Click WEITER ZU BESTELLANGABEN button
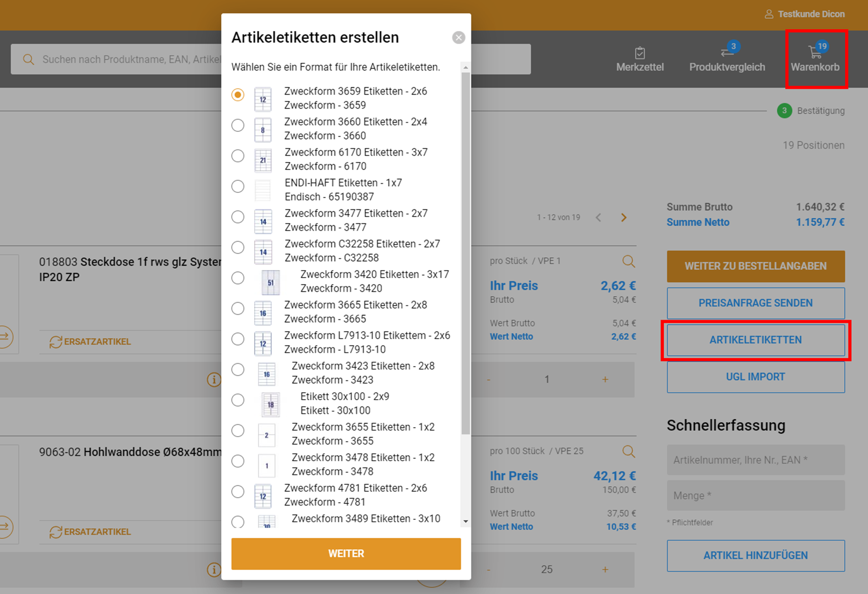The width and height of the screenshot is (868, 594). tap(755, 266)
